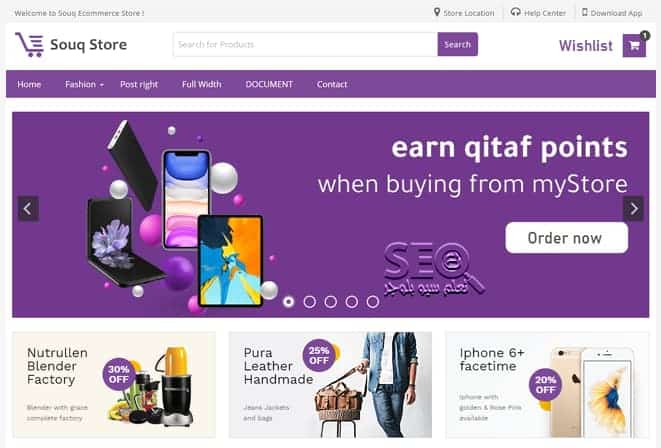The width and height of the screenshot is (661, 448).
Task: Click the Download App phone icon
Action: 585,12
